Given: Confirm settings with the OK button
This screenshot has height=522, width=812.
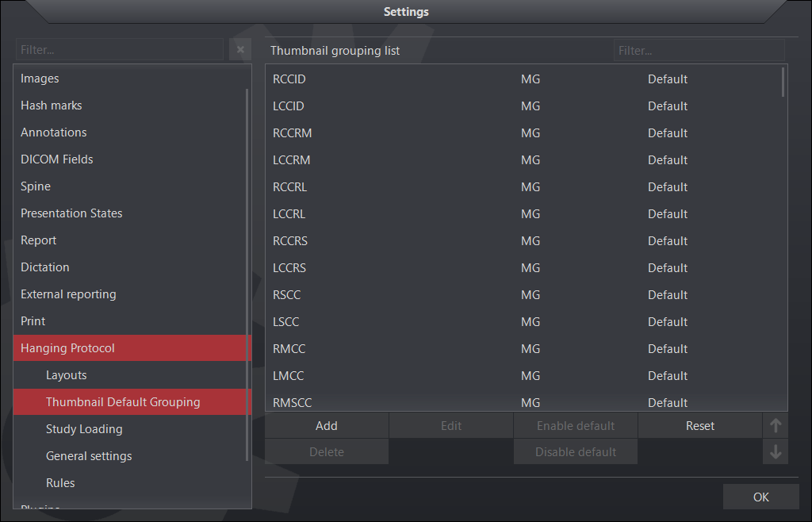Looking at the screenshot, I should click(x=760, y=497).
